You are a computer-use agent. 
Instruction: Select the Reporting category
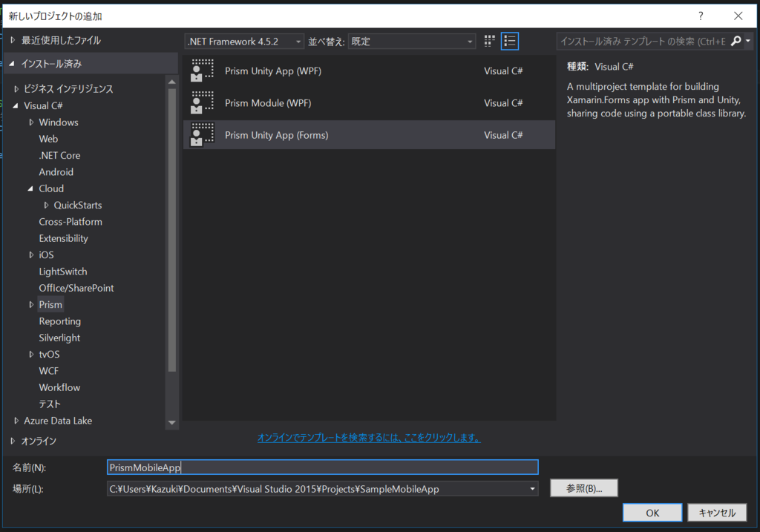(x=60, y=321)
